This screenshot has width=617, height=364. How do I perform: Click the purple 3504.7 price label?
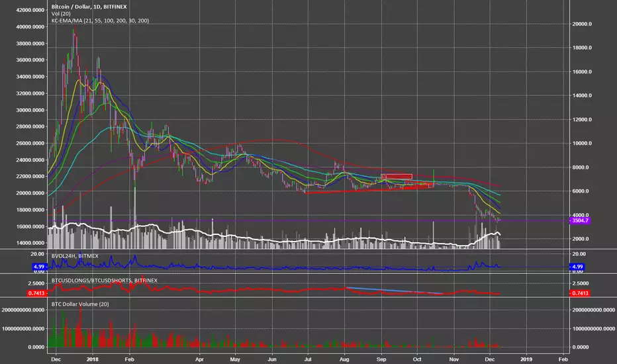coord(580,220)
